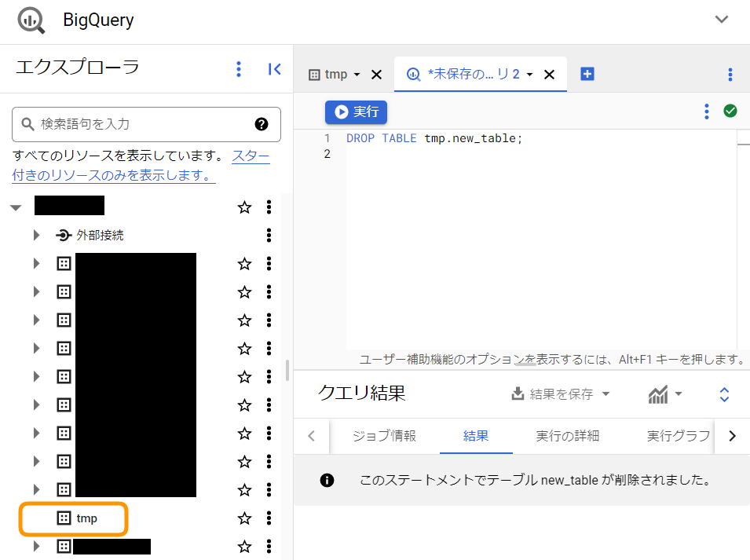Image resolution: width=750 pixels, height=560 pixels.
Task: Click the search box in Explorer
Action: tap(146, 124)
